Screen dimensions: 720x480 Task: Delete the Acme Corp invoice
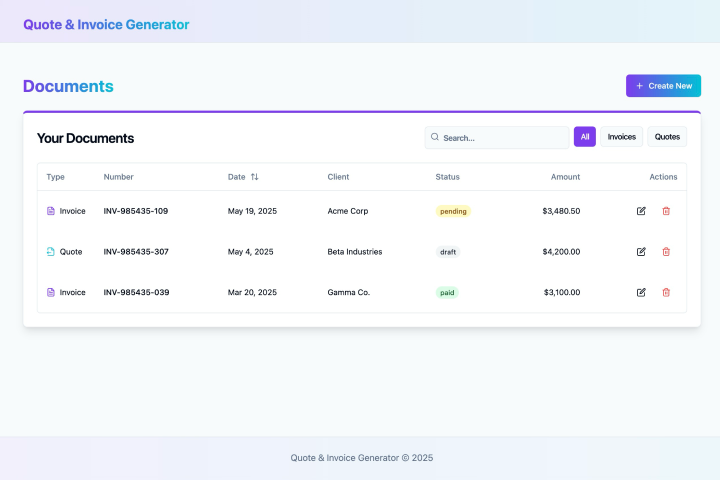666,211
